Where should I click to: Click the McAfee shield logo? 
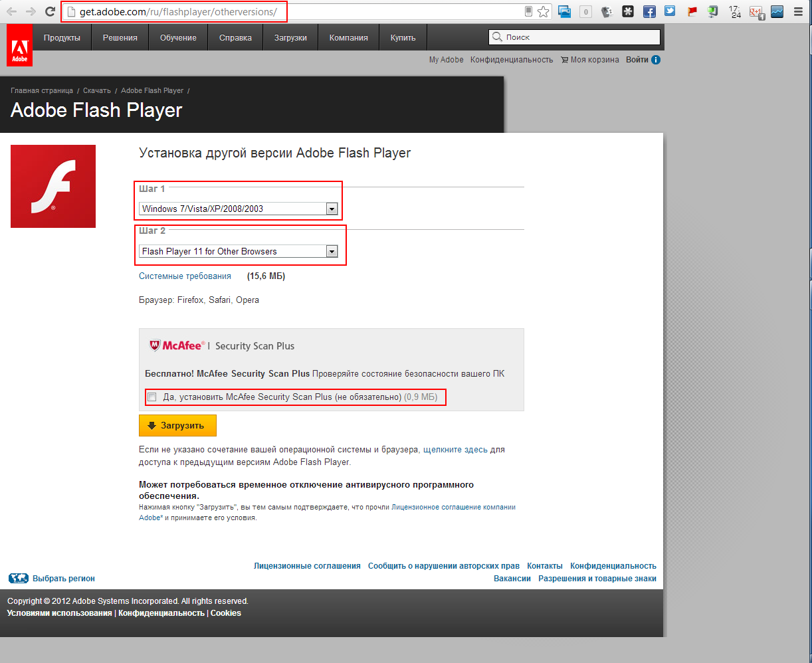[155, 345]
